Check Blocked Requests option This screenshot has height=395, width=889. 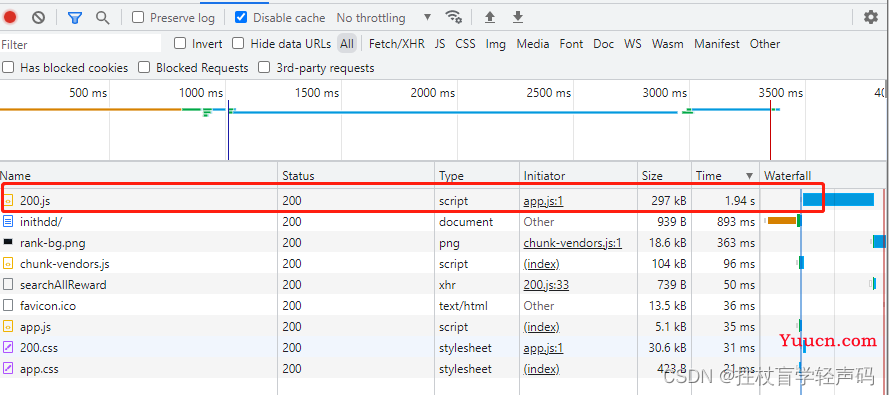pyautogui.click(x=144, y=68)
